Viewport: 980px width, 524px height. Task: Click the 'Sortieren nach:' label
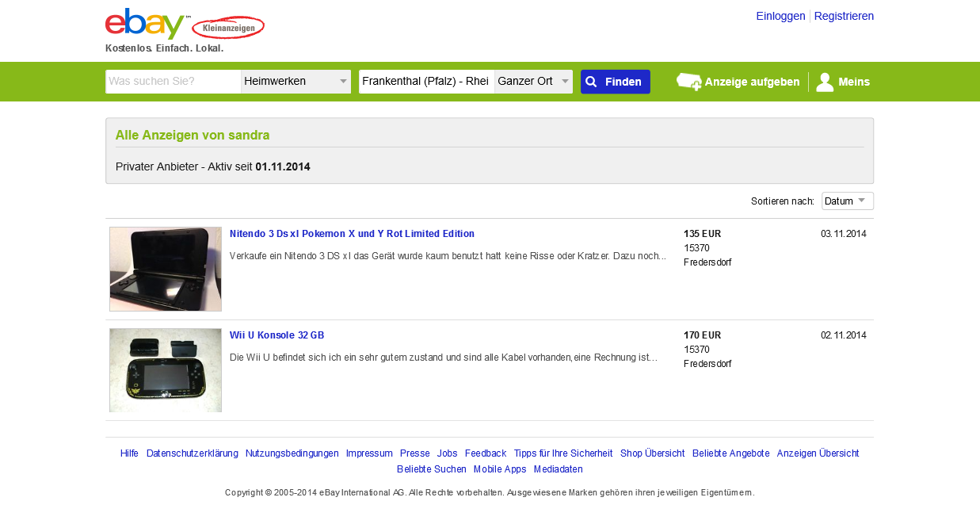tap(783, 201)
